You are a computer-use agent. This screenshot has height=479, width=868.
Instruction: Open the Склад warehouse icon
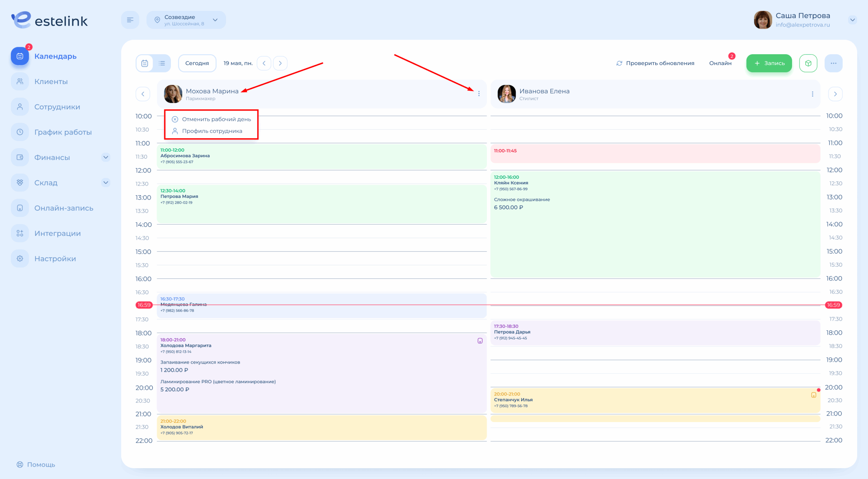pyautogui.click(x=20, y=182)
